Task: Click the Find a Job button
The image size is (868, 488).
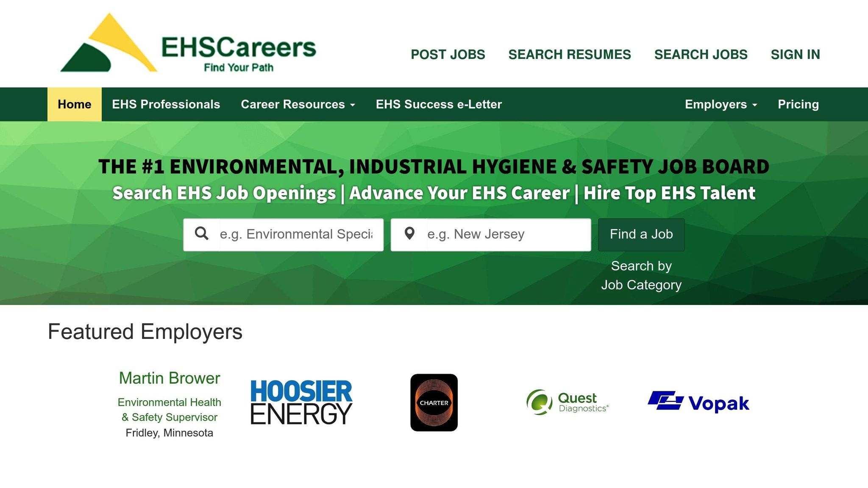Action: [x=641, y=234]
